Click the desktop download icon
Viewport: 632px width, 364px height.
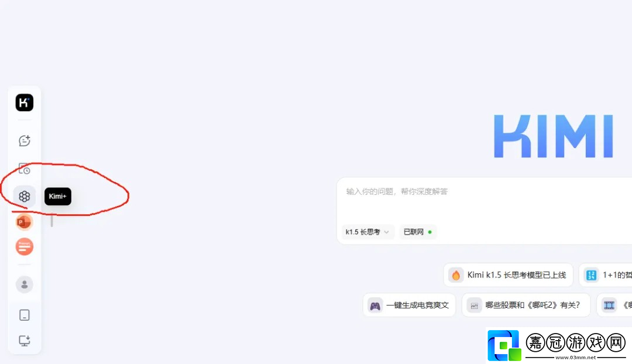(24, 341)
